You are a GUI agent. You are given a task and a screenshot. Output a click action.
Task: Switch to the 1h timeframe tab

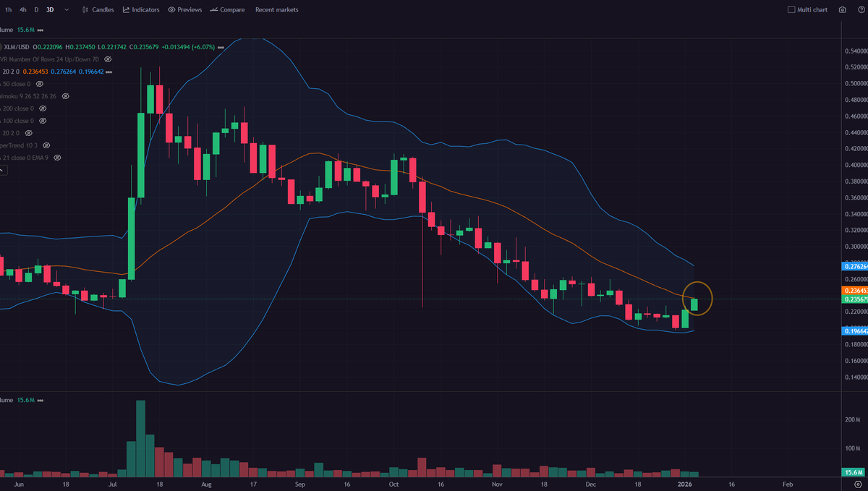coord(7,9)
